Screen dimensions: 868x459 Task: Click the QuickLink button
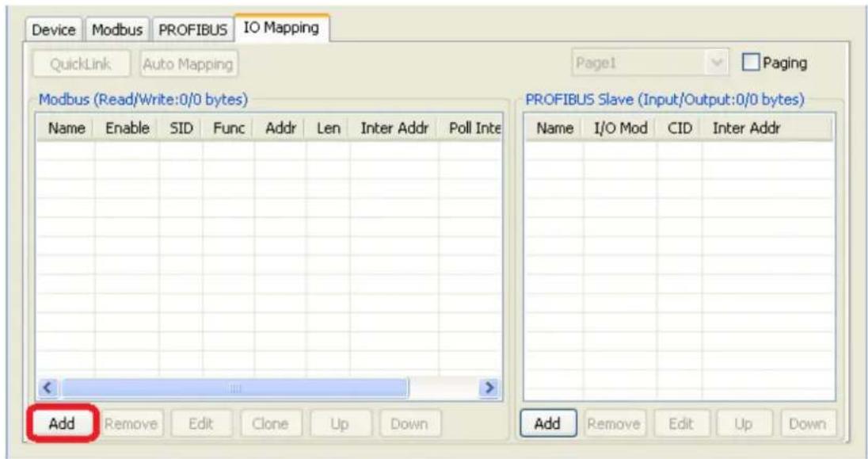81,63
